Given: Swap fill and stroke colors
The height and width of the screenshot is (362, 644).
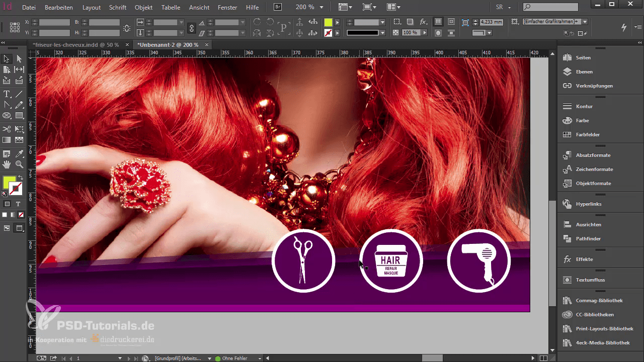Looking at the screenshot, I should click(21, 178).
